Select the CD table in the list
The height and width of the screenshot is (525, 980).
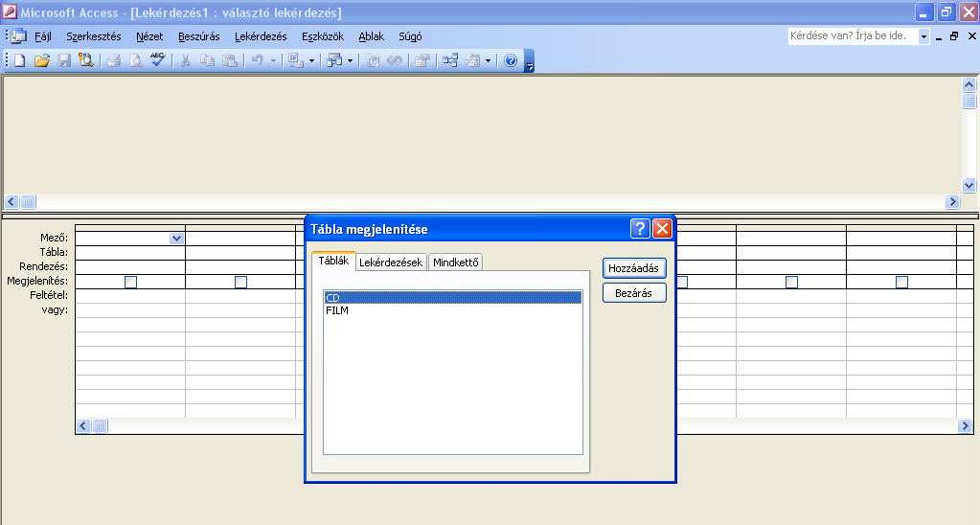pos(453,298)
